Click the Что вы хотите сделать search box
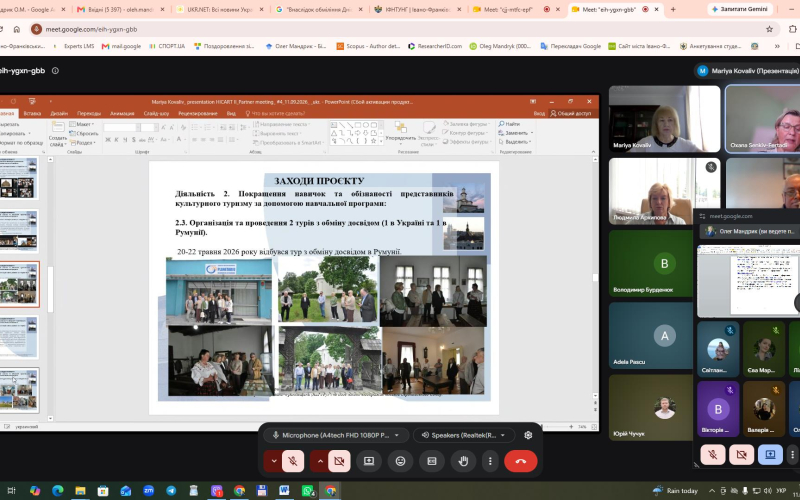This screenshot has width=800, height=500. point(275,113)
